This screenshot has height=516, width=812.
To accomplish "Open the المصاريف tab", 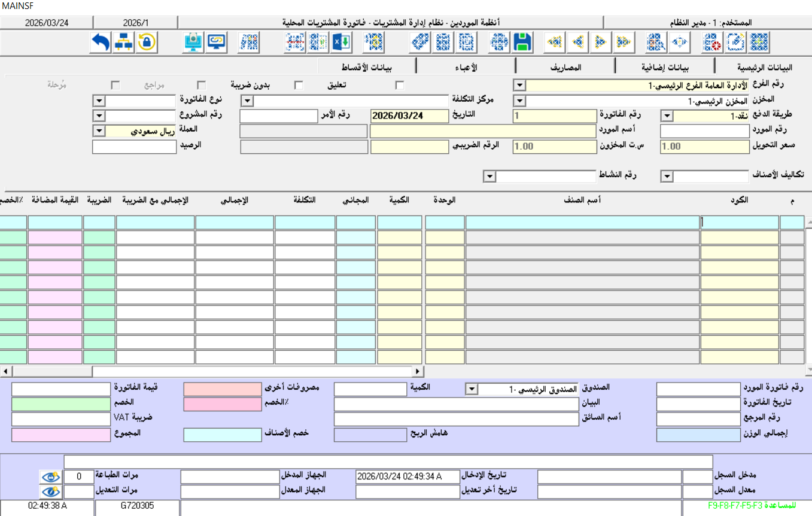I will (565, 66).
